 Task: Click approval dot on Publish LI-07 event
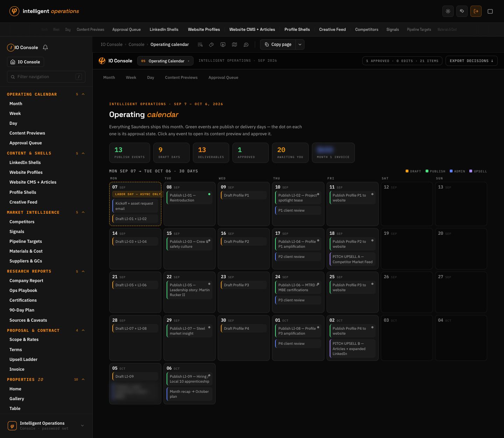209,327
